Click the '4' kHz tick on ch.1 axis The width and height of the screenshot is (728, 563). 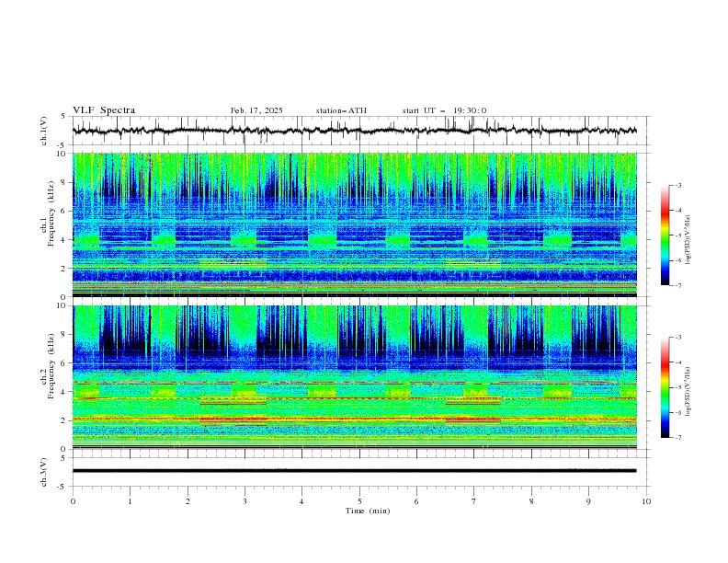(x=65, y=240)
